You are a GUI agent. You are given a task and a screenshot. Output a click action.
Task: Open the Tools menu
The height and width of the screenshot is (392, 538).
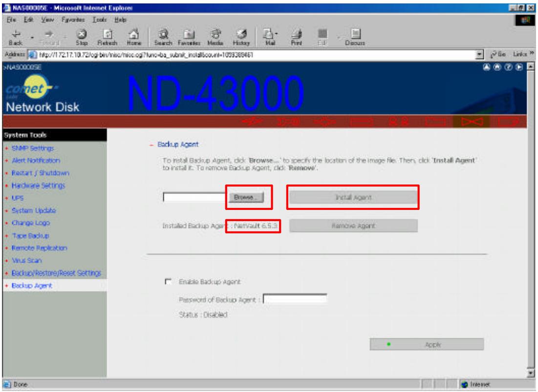coord(100,20)
